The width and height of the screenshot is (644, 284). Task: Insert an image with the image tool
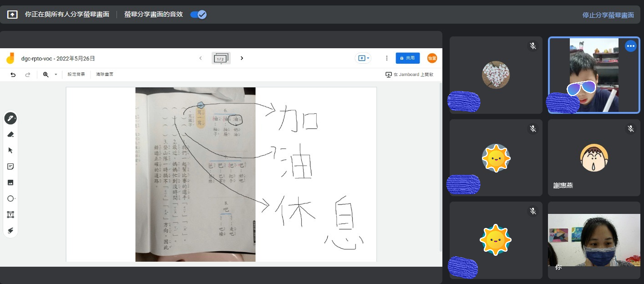(x=10, y=183)
